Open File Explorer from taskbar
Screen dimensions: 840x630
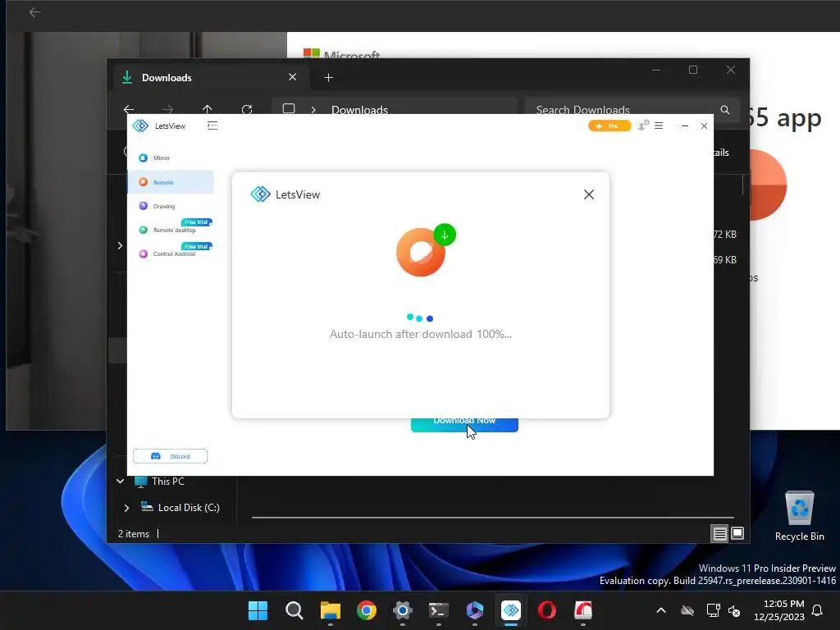coord(330,610)
